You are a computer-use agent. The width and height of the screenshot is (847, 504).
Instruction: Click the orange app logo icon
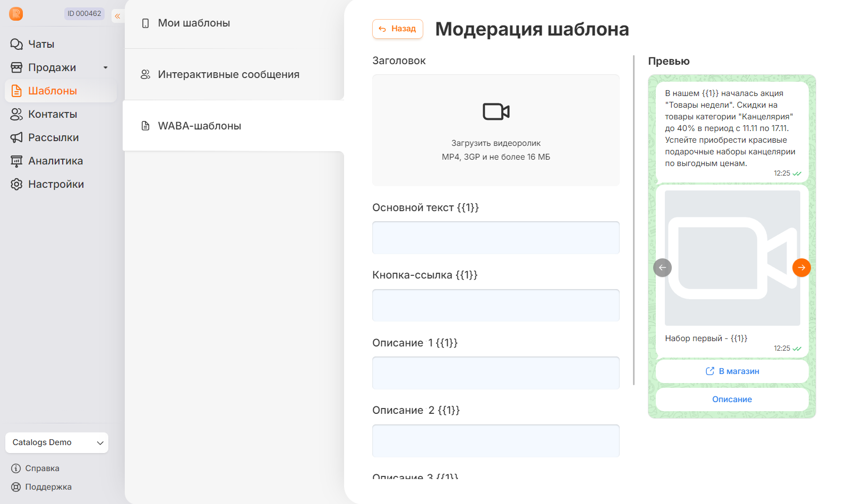pos(16,14)
